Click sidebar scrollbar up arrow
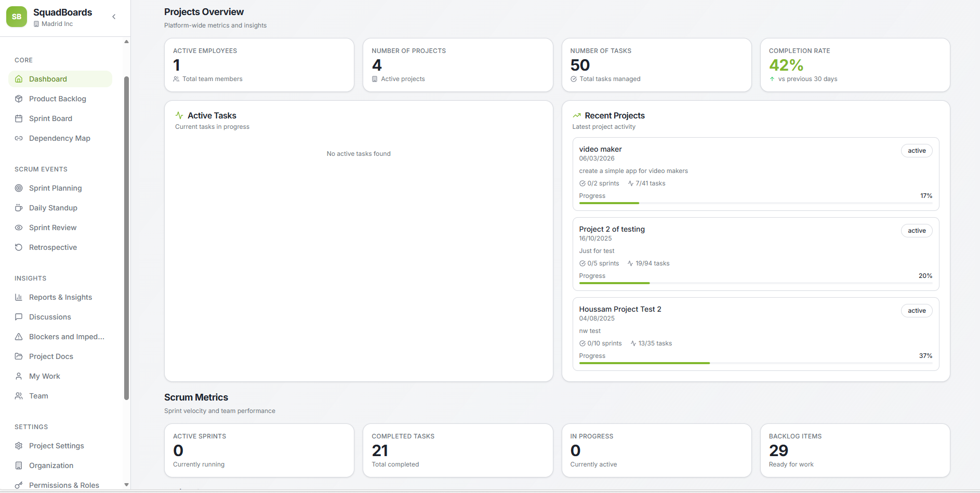 [126, 42]
